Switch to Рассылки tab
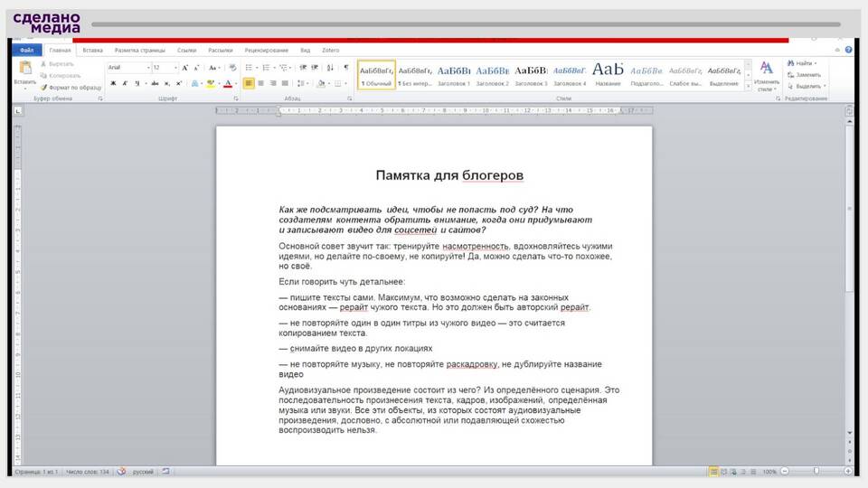868x488 pixels. click(x=221, y=51)
